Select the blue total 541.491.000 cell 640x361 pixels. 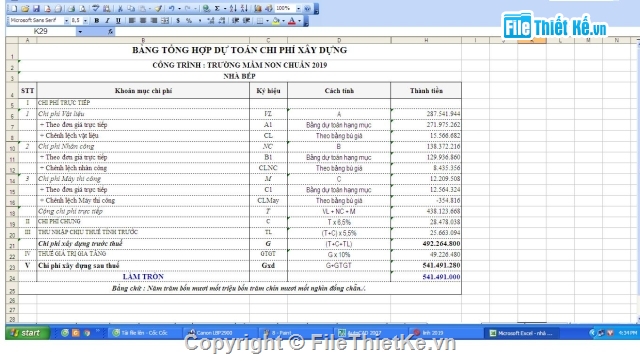tap(426, 276)
